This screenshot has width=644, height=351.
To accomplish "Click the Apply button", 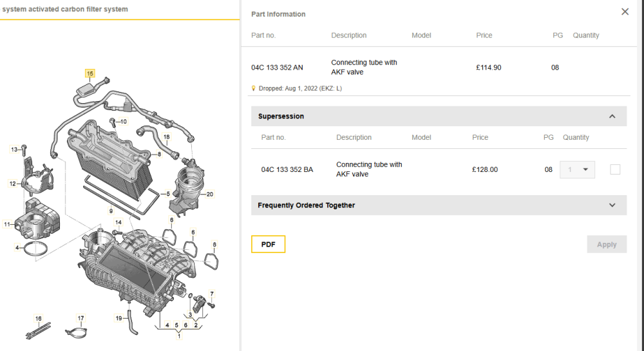I will tap(607, 244).
